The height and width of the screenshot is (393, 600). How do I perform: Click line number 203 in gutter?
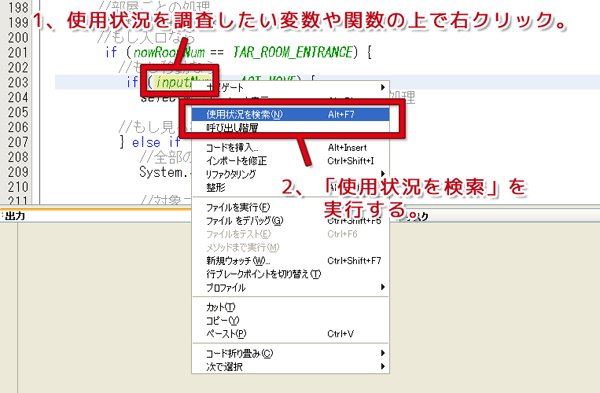[18, 82]
